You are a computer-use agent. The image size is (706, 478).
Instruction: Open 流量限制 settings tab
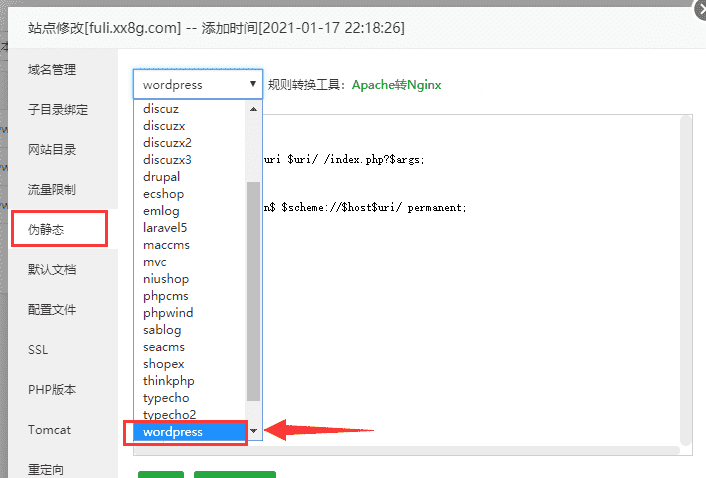tap(52, 190)
